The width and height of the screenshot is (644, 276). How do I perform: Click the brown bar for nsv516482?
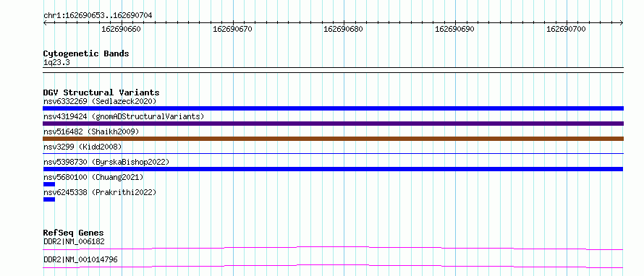click(x=333, y=139)
